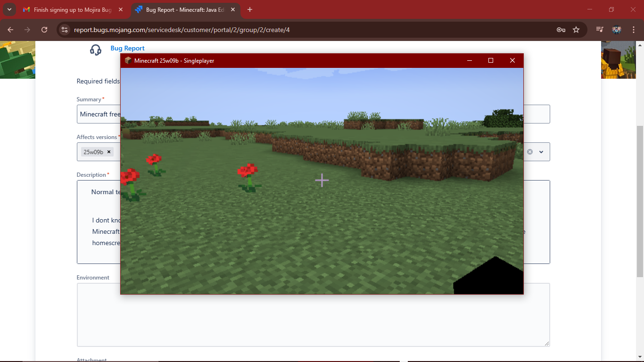This screenshot has height=362, width=644.
Task: Focus the Summary text field
Action: (313, 114)
